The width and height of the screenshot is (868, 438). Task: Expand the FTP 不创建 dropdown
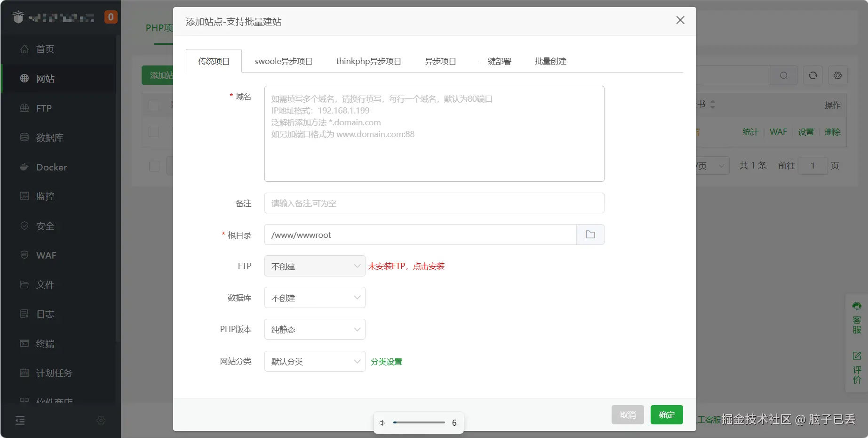click(314, 266)
